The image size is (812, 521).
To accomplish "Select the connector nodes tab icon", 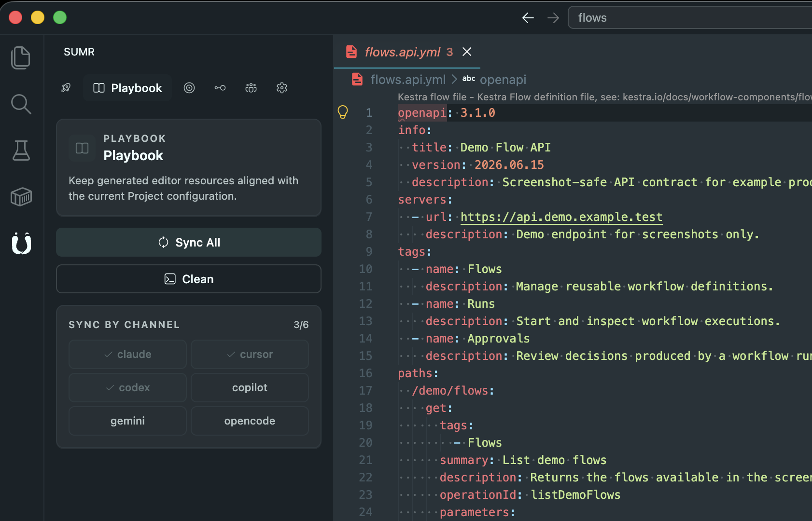I will (x=220, y=88).
